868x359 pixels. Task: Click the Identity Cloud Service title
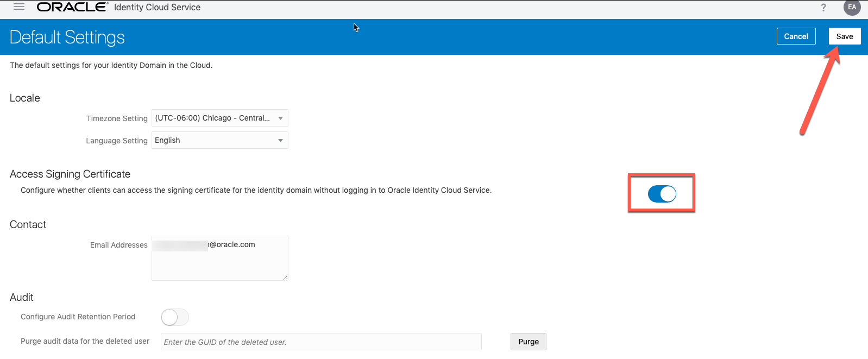[157, 7]
